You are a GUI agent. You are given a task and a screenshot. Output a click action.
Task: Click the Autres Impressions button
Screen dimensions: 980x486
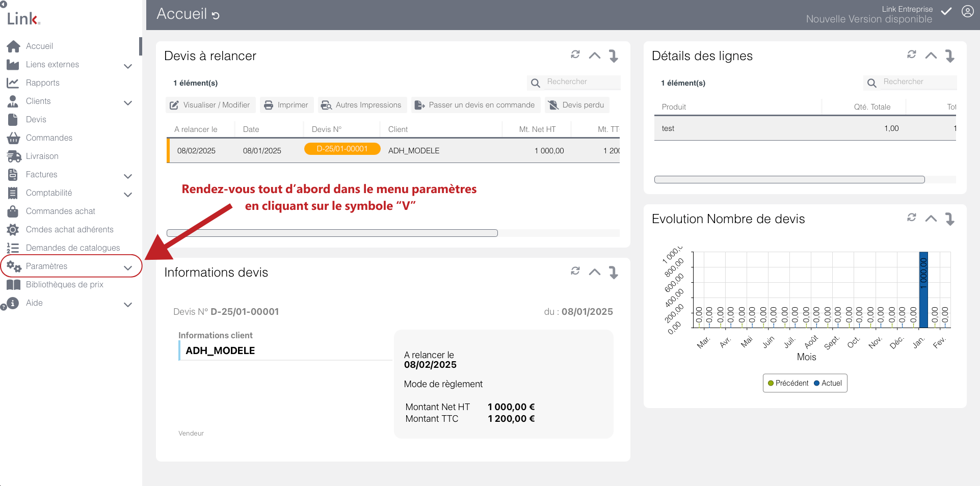click(362, 105)
